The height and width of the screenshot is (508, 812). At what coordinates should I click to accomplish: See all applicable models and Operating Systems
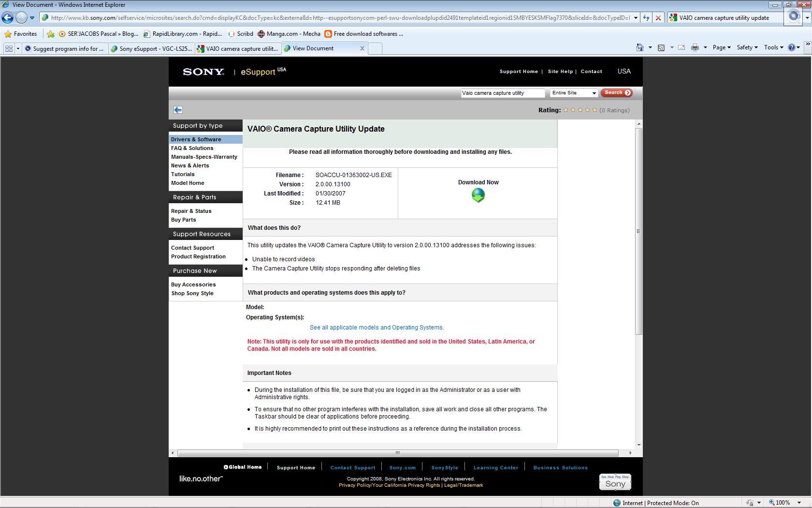(x=377, y=328)
